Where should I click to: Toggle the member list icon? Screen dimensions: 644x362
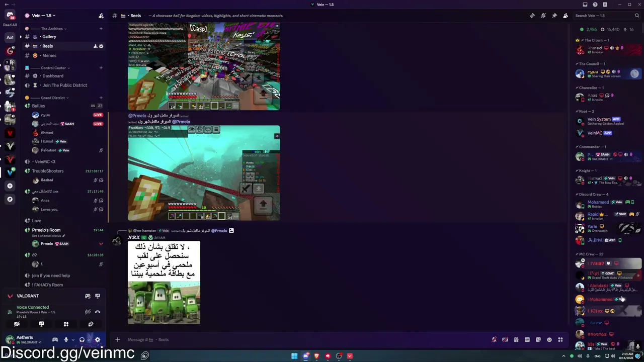coord(566,16)
